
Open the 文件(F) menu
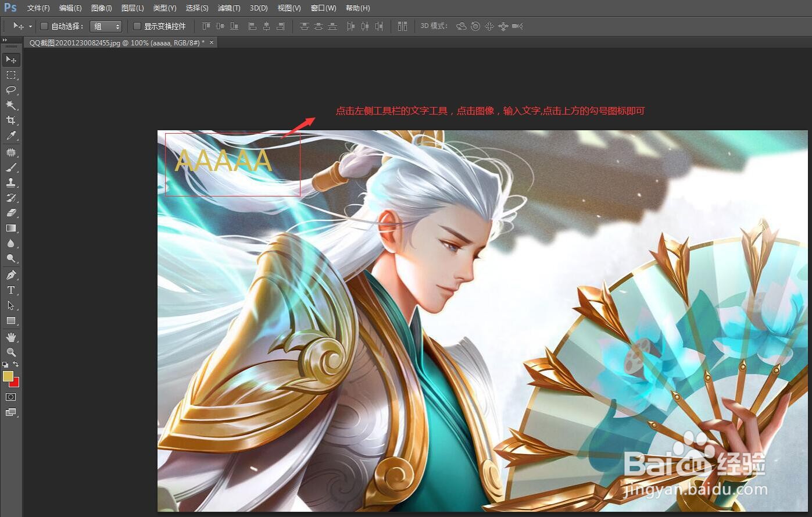38,8
